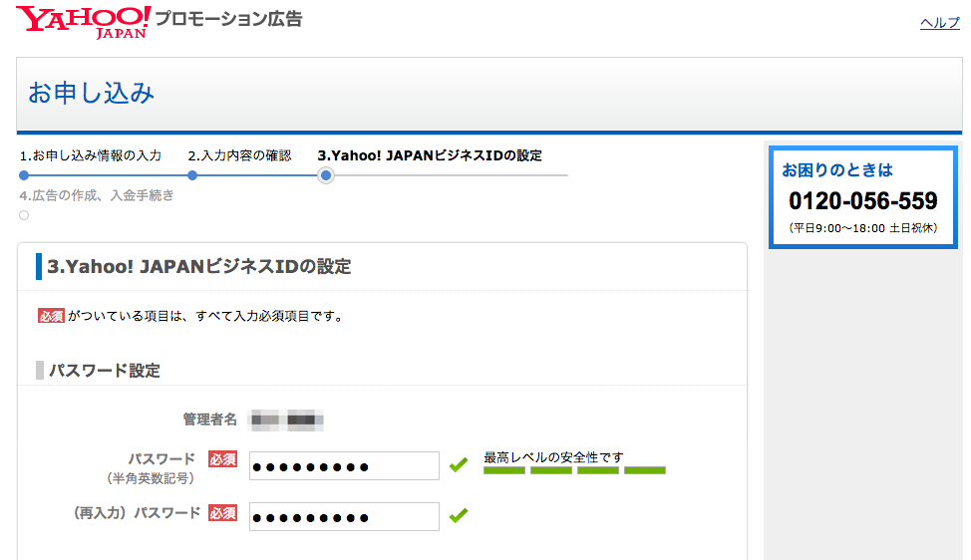The height and width of the screenshot is (560, 971).
Task: Click the 必須 badge next to パスワード label
Action: pos(223,459)
